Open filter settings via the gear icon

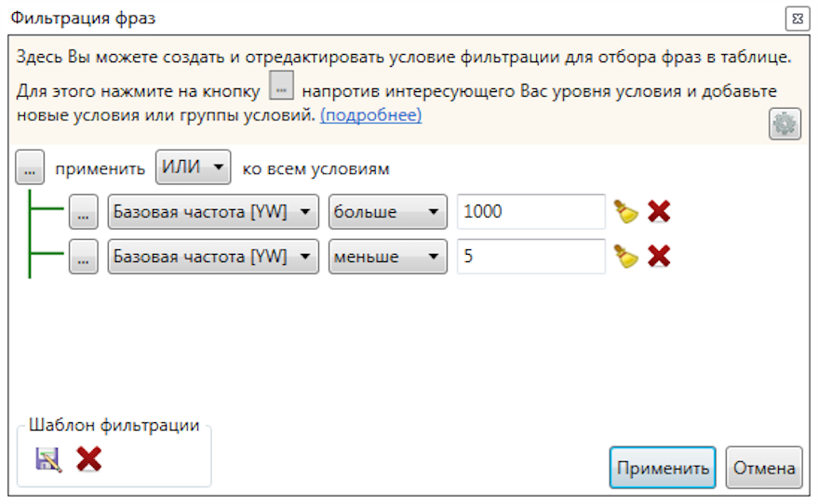[x=784, y=125]
